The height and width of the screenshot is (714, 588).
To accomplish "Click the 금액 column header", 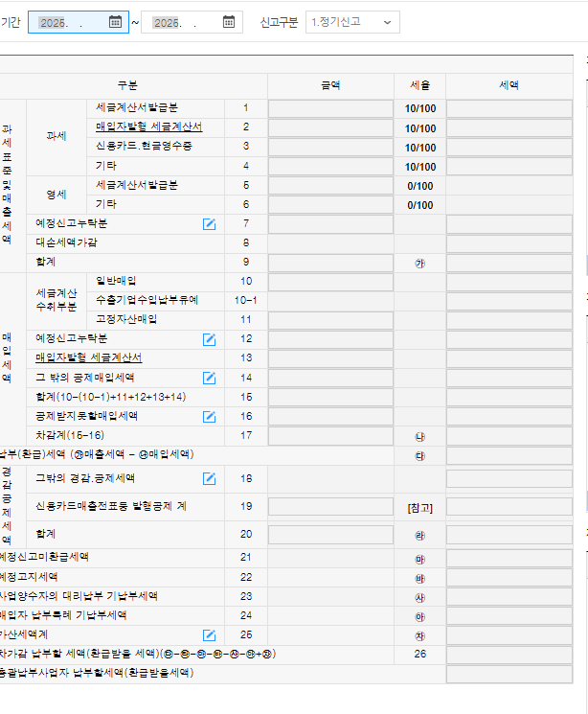I will tap(330, 85).
